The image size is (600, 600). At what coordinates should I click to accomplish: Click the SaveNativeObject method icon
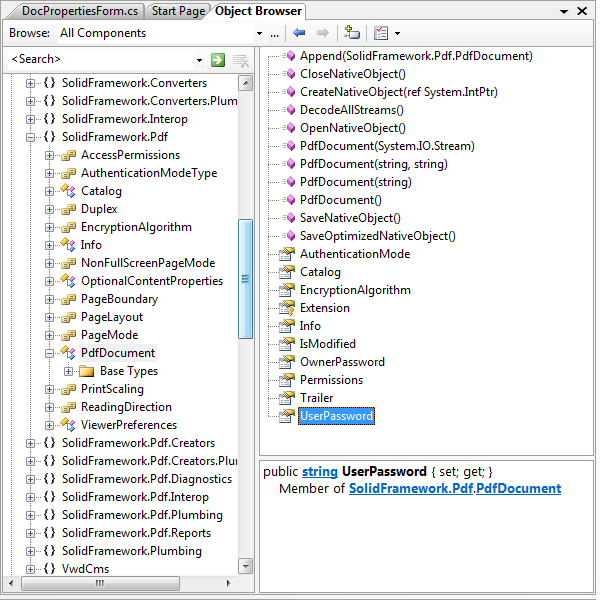click(x=289, y=218)
